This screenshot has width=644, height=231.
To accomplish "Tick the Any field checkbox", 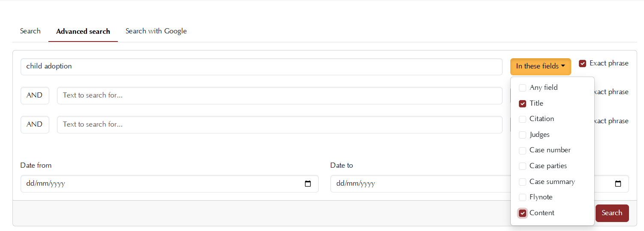I will click(522, 88).
